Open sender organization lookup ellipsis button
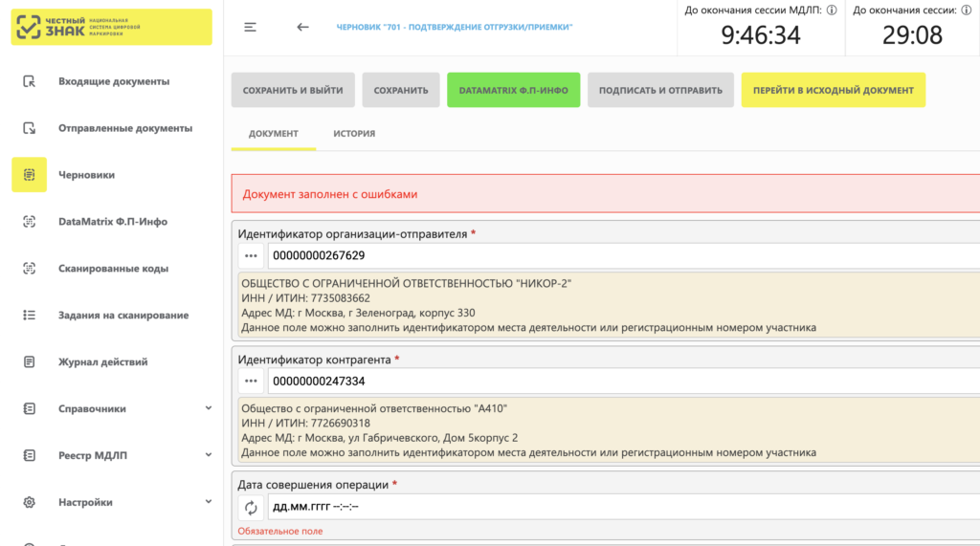The image size is (980, 546). [252, 255]
